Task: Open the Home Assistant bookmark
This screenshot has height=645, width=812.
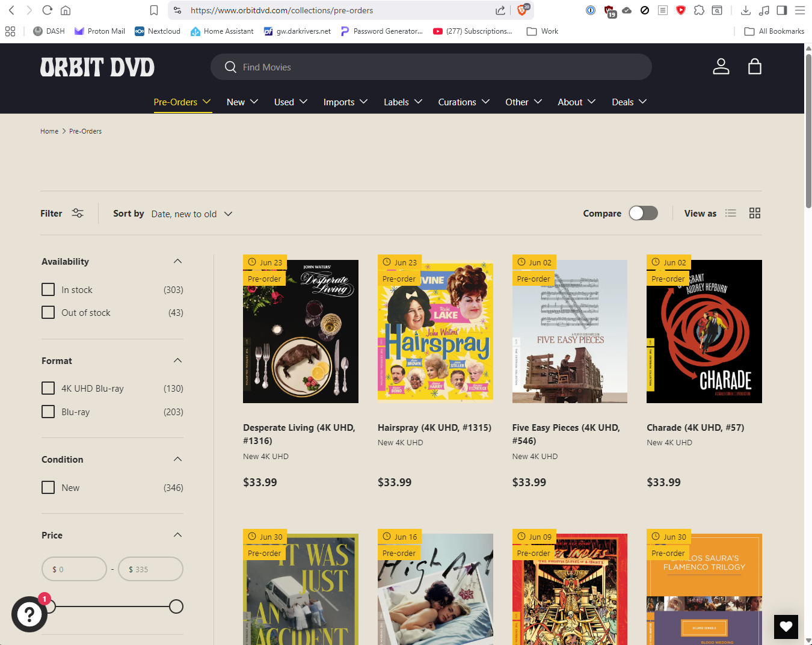Action: click(222, 31)
